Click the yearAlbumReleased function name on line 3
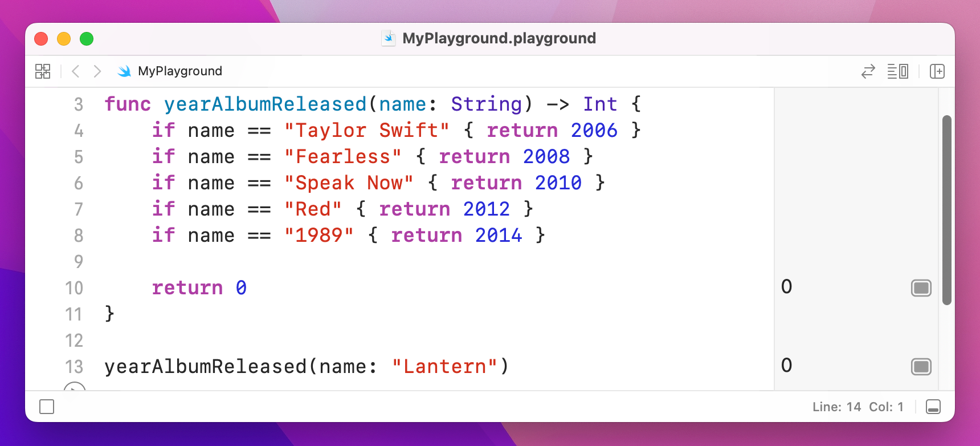Image resolution: width=980 pixels, height=446 pixels. pyautogui.click(x=265, y=104)
